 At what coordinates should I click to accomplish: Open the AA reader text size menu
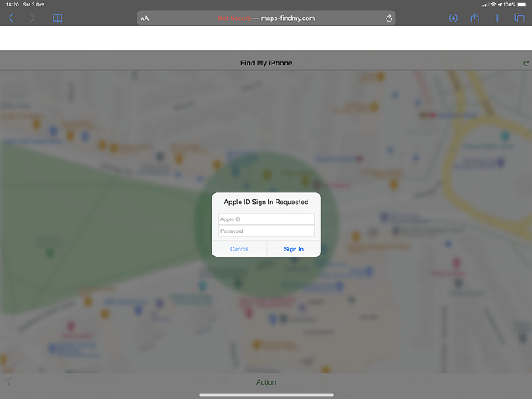click(x=145, y=18)
